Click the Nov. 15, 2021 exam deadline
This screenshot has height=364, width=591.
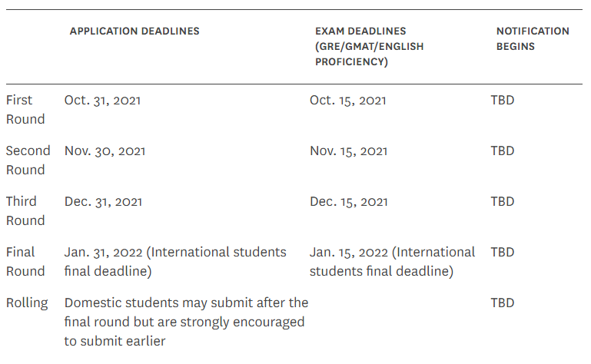coord(349,151)
